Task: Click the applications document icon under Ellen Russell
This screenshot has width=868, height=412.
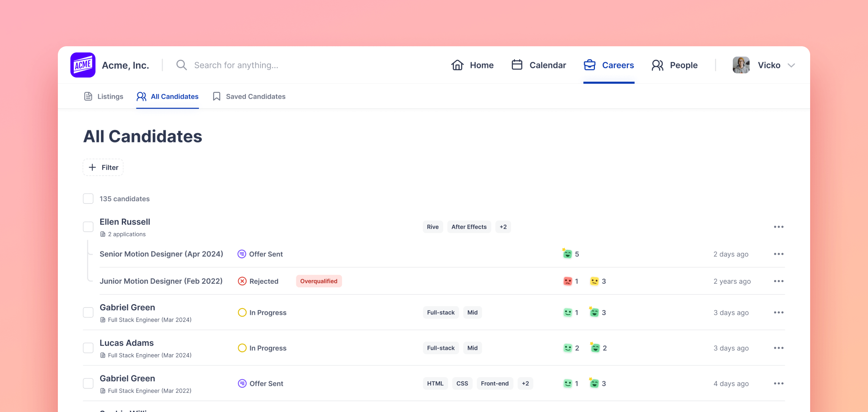Action: (x=103, y=234)
